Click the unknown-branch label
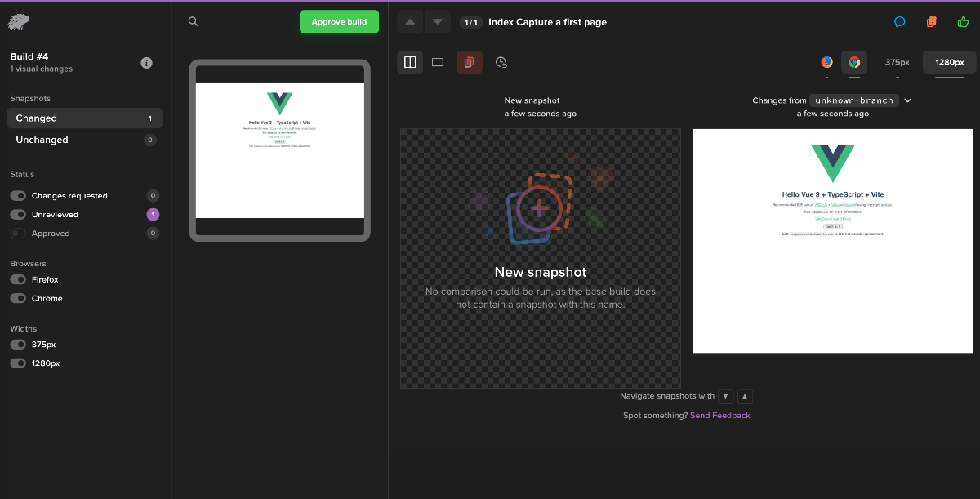 point(854,100)
